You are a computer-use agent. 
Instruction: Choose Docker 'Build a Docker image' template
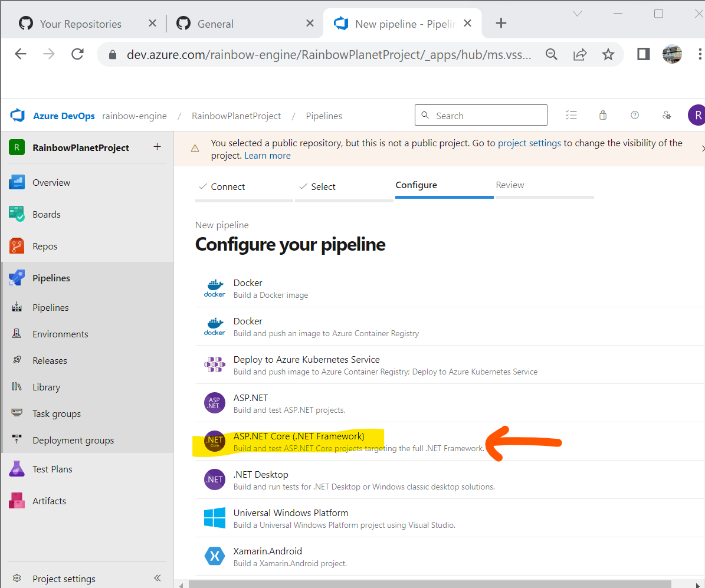click(x=450, y=288)
